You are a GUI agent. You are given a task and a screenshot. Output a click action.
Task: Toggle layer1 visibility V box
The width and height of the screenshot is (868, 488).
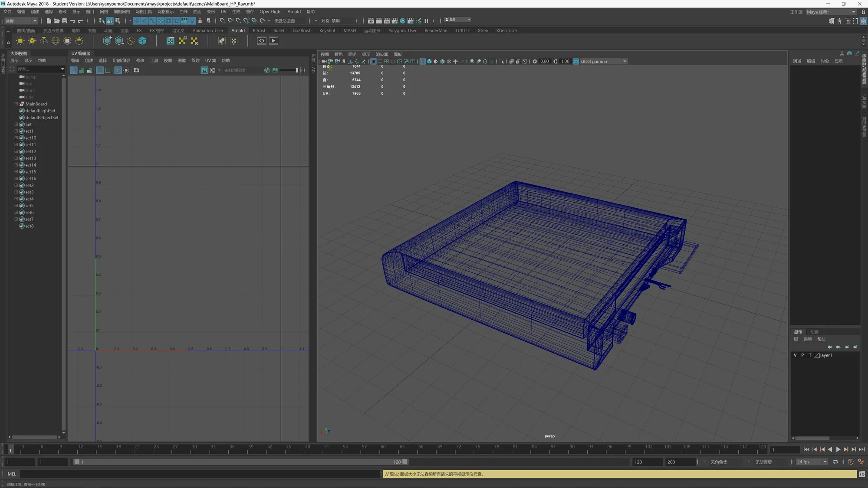[795, 355]
